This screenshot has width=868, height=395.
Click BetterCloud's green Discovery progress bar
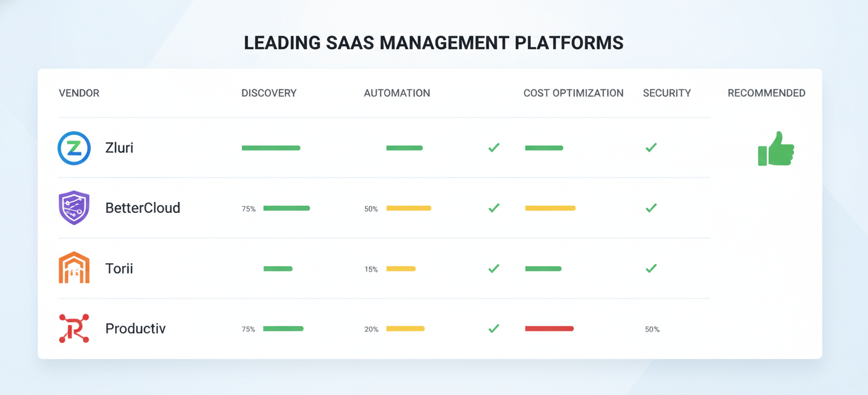click(x=287, y=208)
